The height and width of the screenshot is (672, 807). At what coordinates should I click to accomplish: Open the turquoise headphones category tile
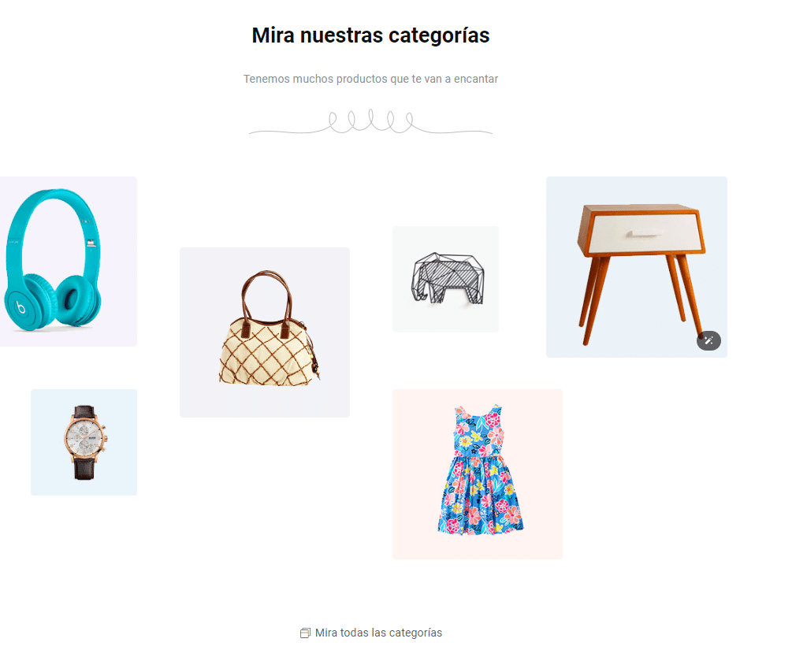tap(69, 262)
